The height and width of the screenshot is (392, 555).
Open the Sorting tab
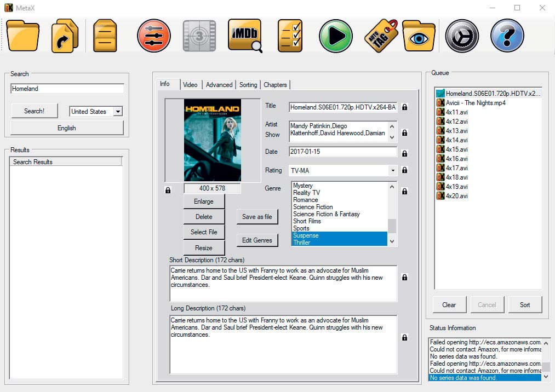[248, 85]
